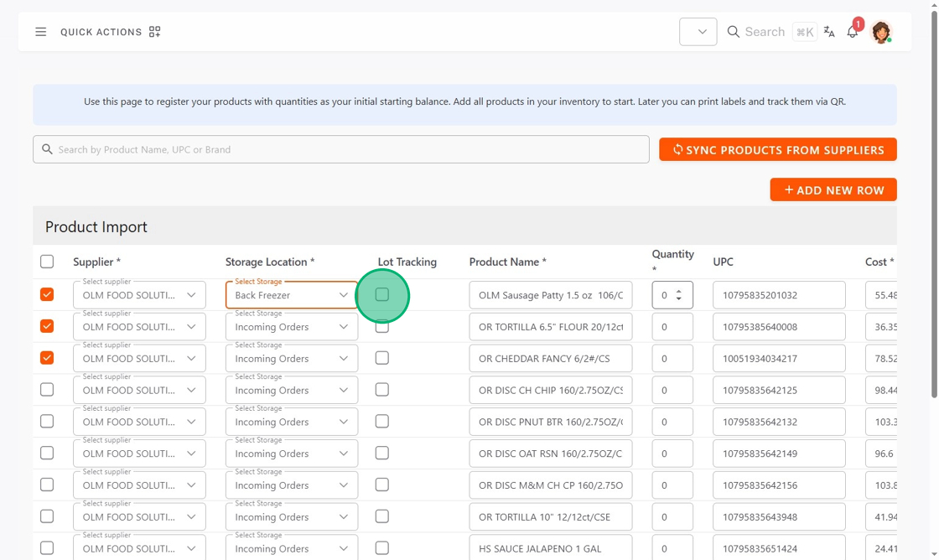Edit UPC field 10051934034217
Image resolution: width=939 pixels, height=560 pixels.
tap(779, 358)
